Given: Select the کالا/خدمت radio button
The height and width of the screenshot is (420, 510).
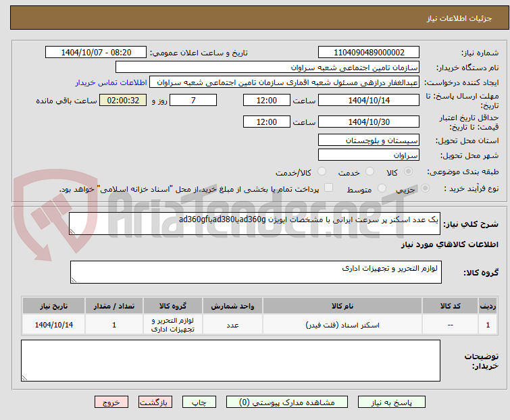Looking at the screenshot, I should tap(322, 172).
